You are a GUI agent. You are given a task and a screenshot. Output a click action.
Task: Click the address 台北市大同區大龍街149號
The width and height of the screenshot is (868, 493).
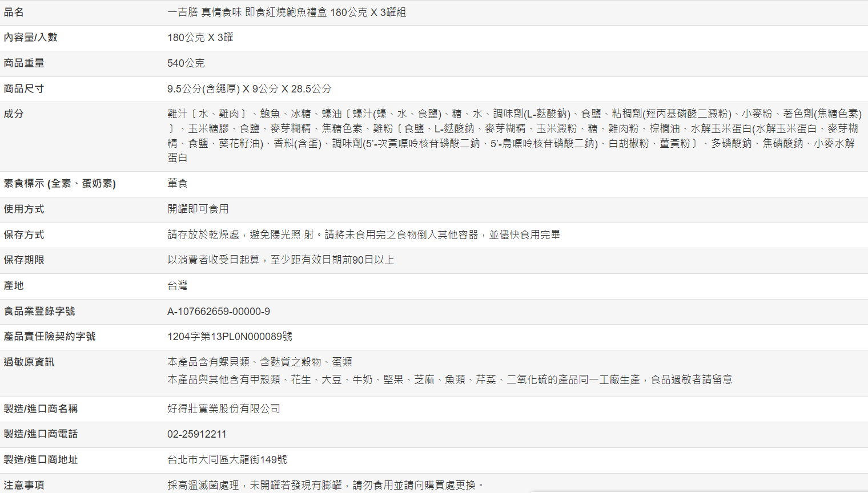(x=227, y=460)
